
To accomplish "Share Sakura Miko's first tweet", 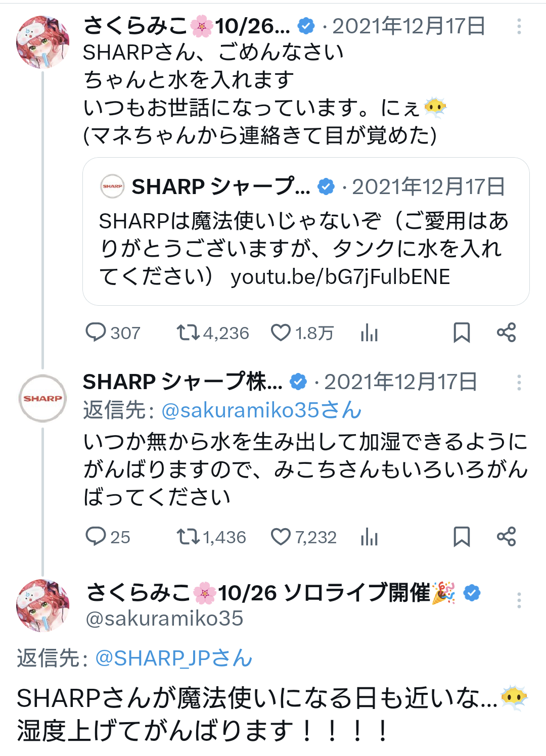I will coord(506,333).
